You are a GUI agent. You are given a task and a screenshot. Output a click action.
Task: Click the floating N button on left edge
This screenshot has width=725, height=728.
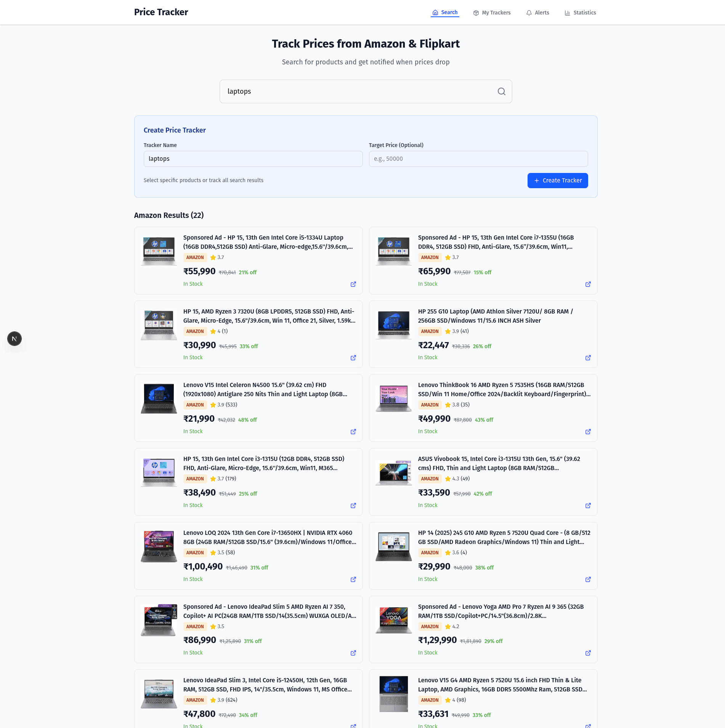click(x=14, y=339)
